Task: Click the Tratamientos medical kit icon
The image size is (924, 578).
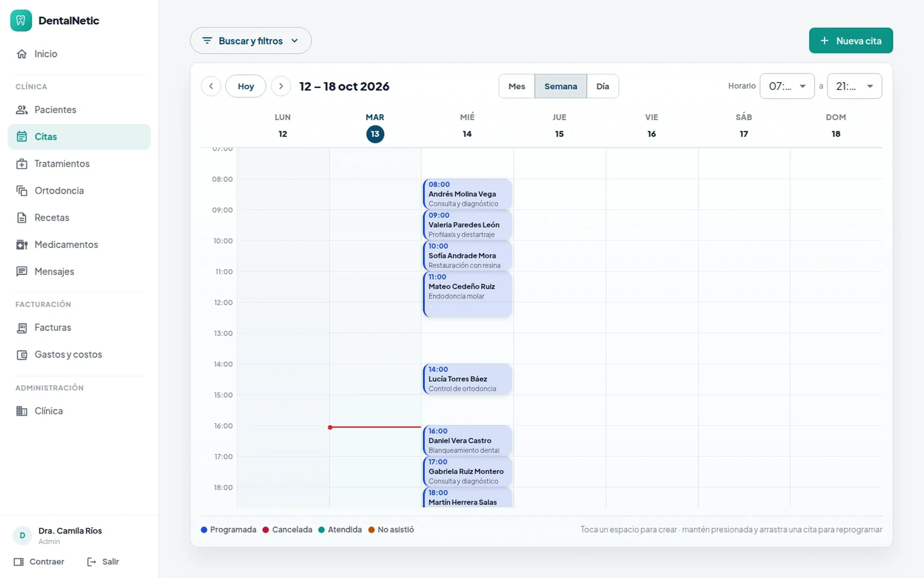Action: (22, 164)
